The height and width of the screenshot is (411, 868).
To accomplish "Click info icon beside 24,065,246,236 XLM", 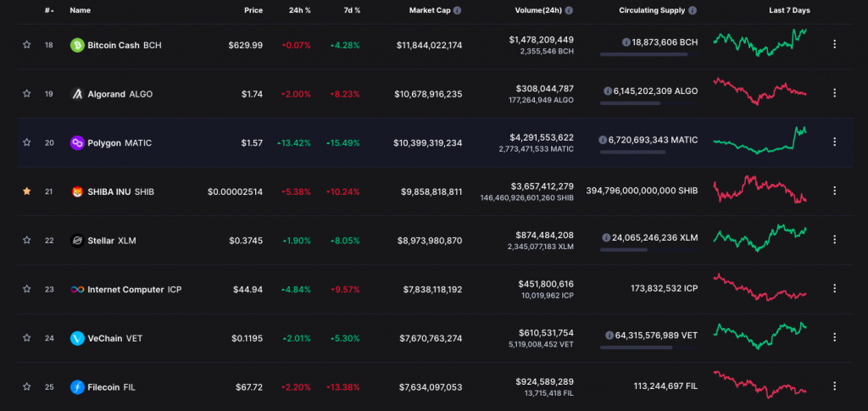I will click(x=606, y=237).
